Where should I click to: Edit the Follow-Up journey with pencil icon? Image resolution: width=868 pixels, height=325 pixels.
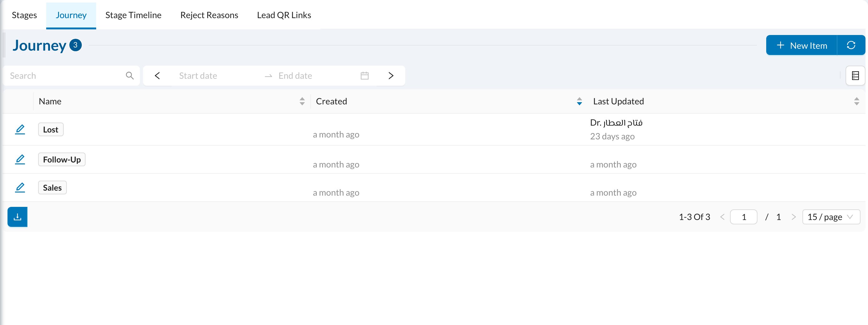20,159
